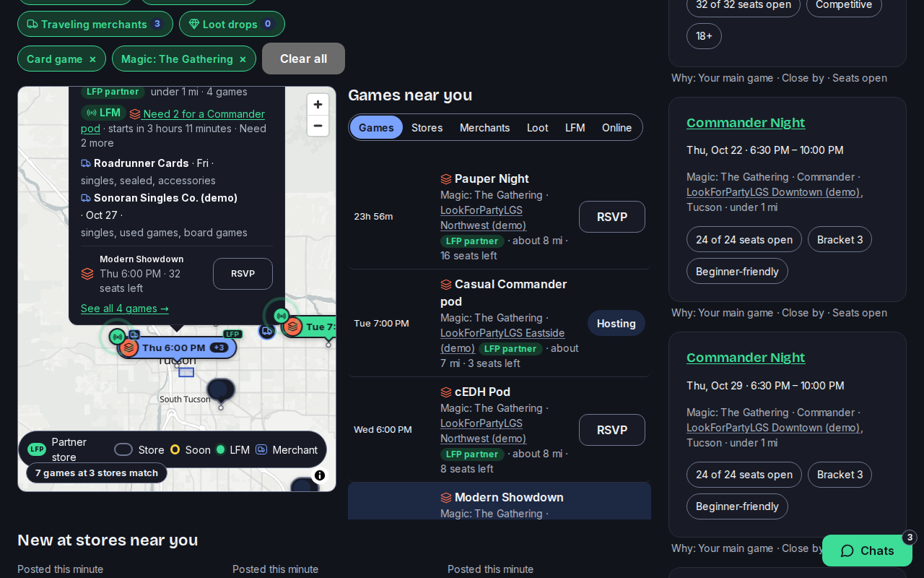Clear all active filters
Screen dimensions: 924x578
(303, 59)
